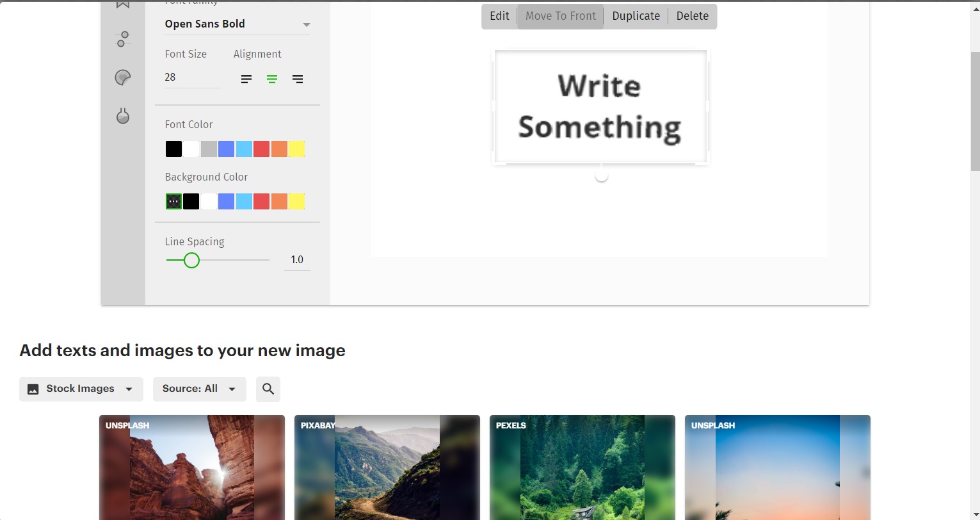Click Delete to remove the text box

[692, 16]
